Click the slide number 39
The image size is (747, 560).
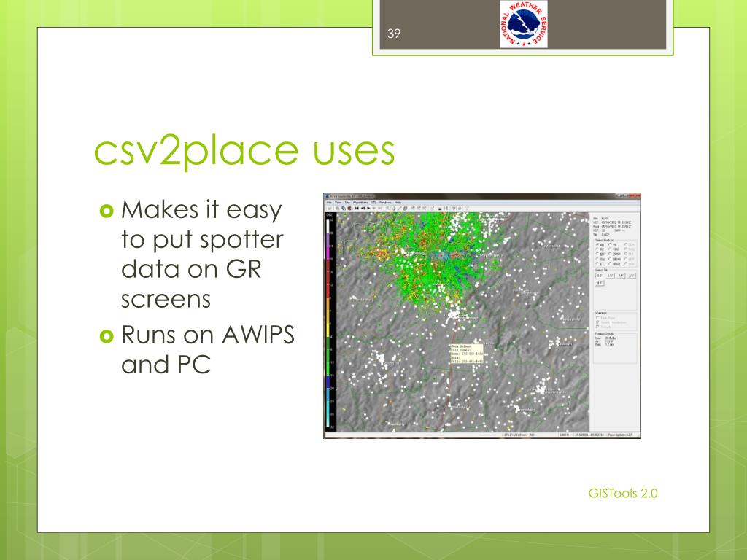[393, 34]
